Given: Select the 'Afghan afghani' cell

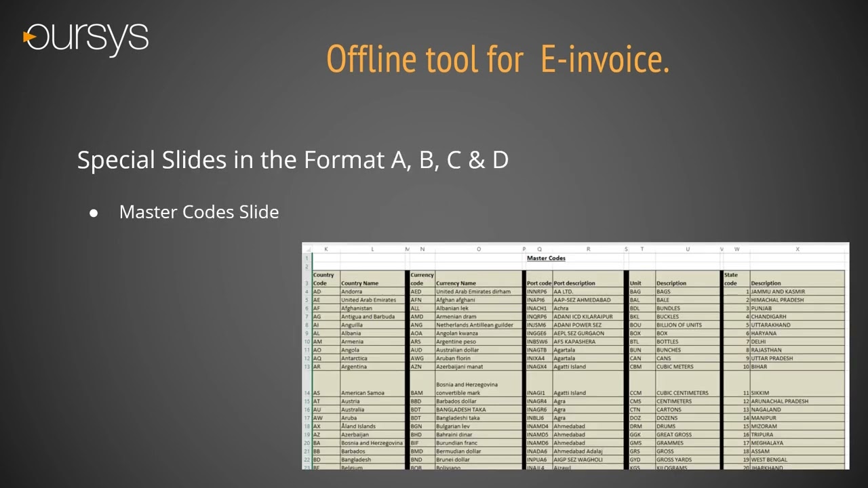Looking at the screenshot, I should click(479, 300).
